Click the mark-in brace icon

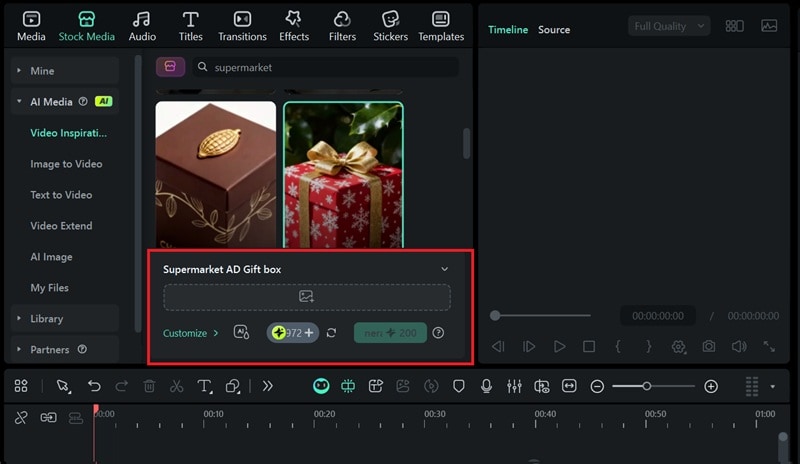coord(618,347)
